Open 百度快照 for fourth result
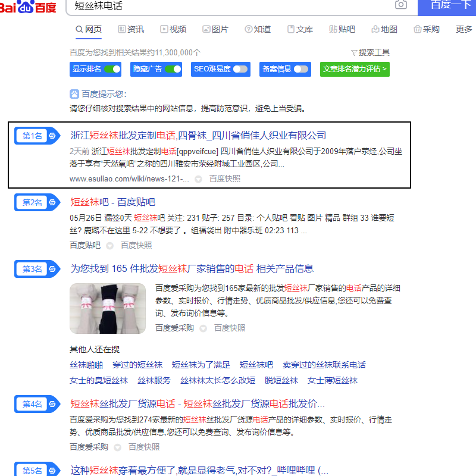The image size is (476, 476). click(x=144, y=447)
